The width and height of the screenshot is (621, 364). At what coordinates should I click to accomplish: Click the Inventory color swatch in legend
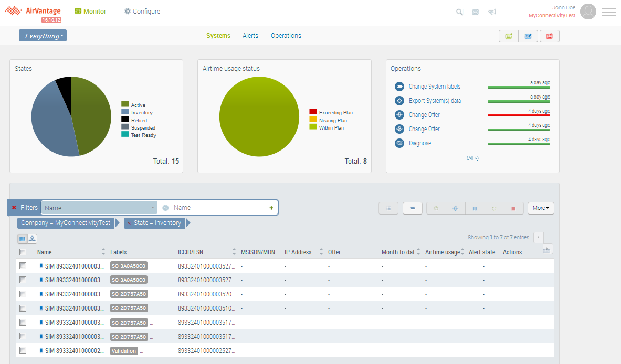coord(125,112)
